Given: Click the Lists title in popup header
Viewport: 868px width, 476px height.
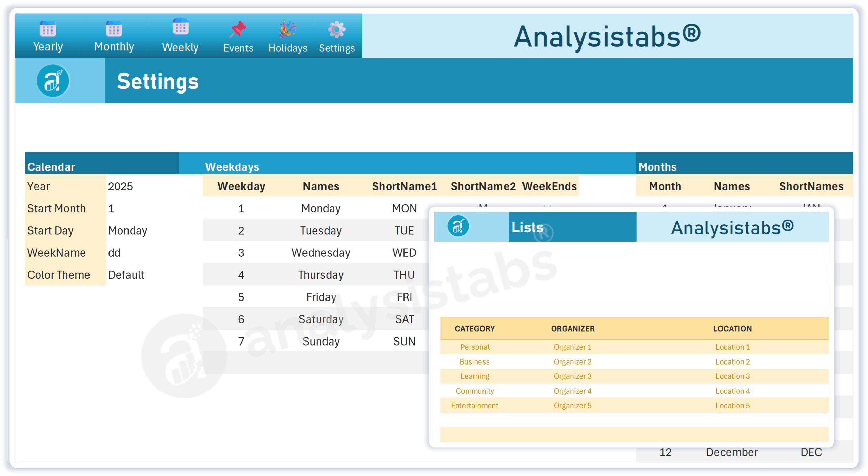Looking at the screenshot, I should (527, 227).
